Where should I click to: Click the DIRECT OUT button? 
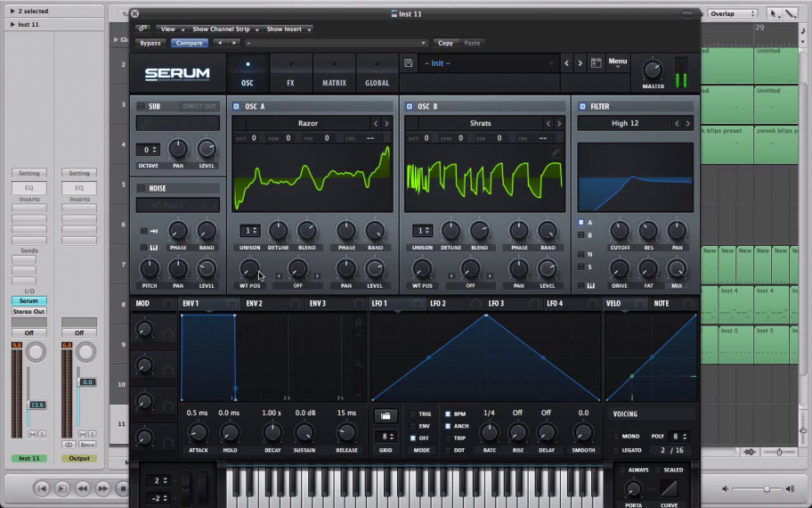199,106
